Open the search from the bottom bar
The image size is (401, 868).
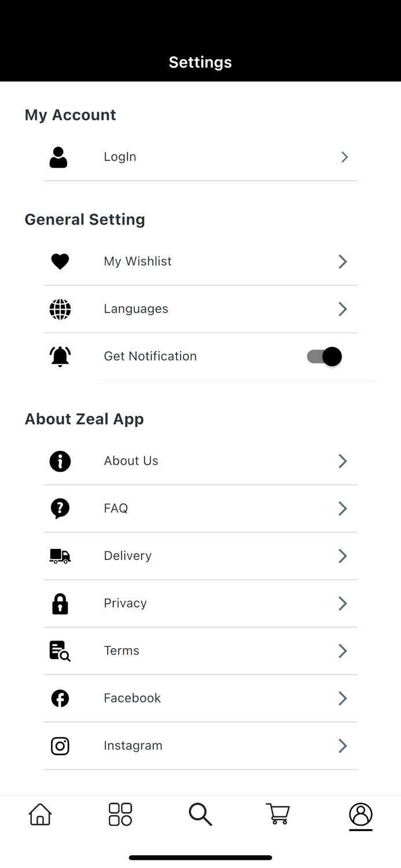(200, 814)
